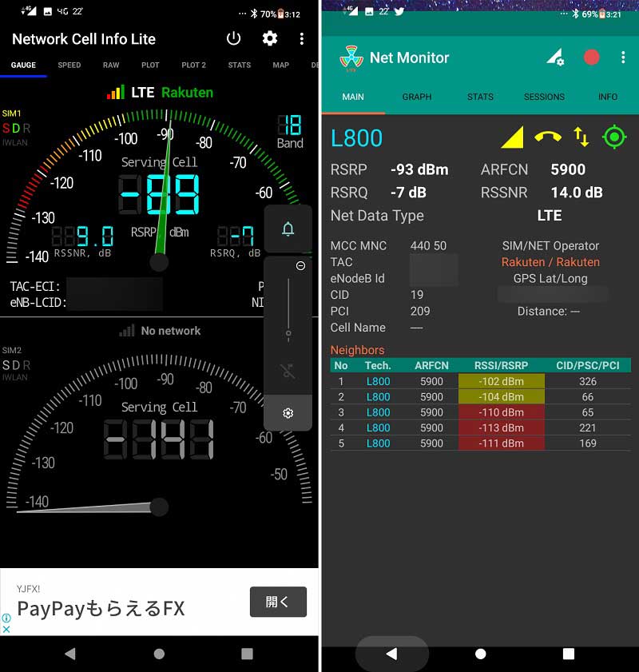Tap the green GPS location target icon

(x=614, y=137)
